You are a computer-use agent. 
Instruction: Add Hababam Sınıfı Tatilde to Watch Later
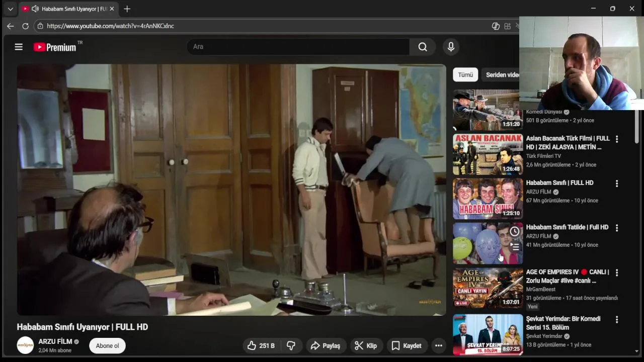[514, 231]
